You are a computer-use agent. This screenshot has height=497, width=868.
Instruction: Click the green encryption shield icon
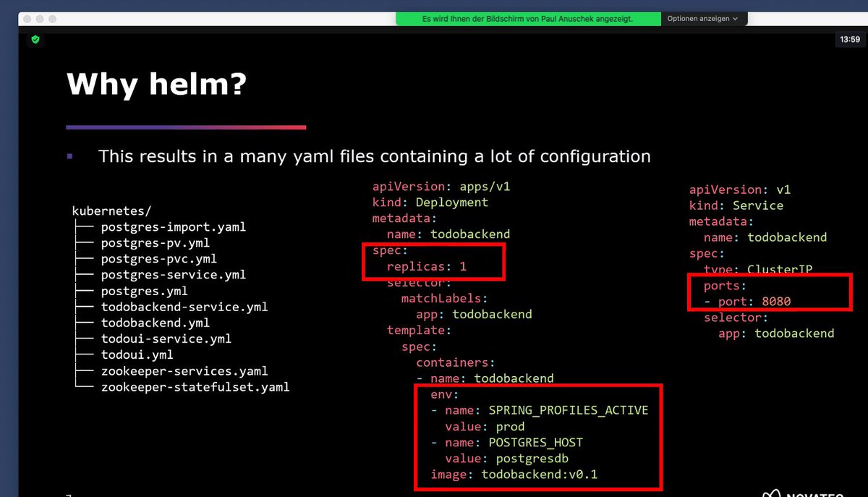(35, 40)
